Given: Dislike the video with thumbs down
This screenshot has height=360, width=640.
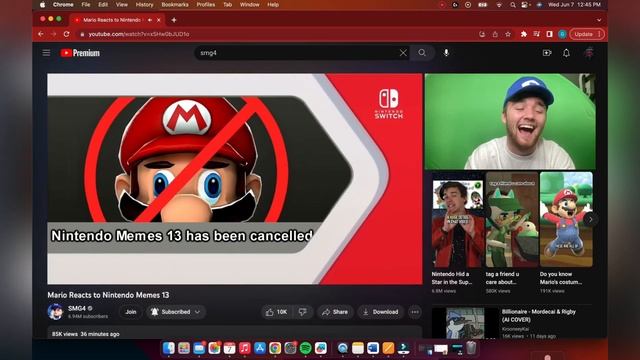Looking at the screenshot, I should tap(302, 312).
